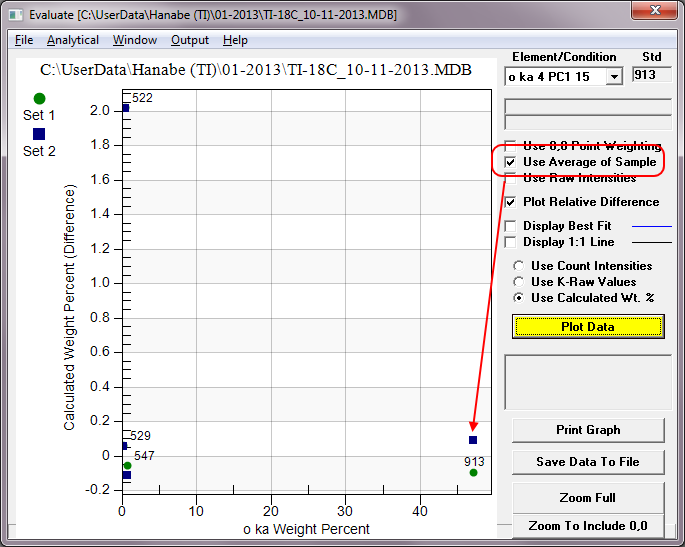Click the Std value field showing 913
Viewport: 685px width, 547px height.
pyautogui.click(x=651, y=75)
